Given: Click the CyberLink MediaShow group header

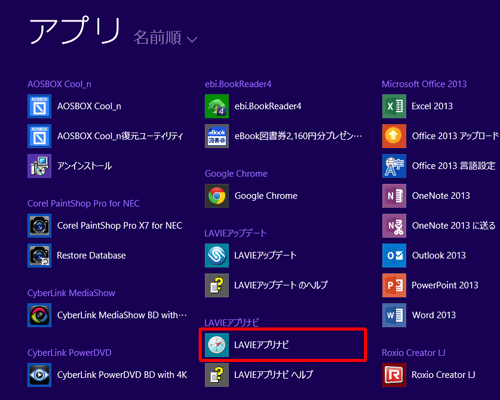Looking at the screenshot, I should (x=71, y=293).
